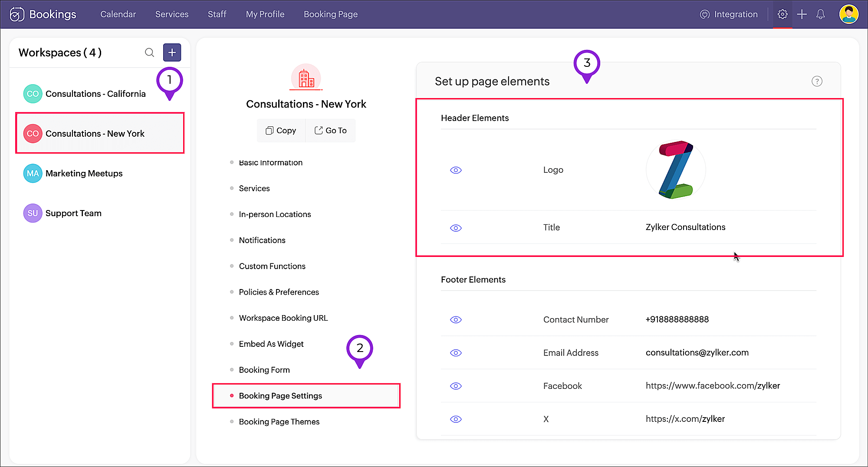Click the Zylker logo thumbnail
This screenshot has width=868, height=467.
[x=676, y=170]
